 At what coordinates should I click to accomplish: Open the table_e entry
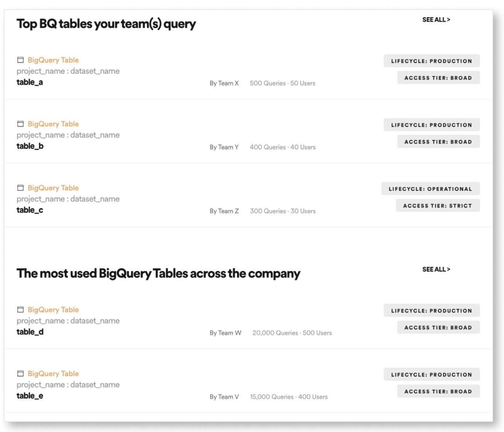coord(30,396)
